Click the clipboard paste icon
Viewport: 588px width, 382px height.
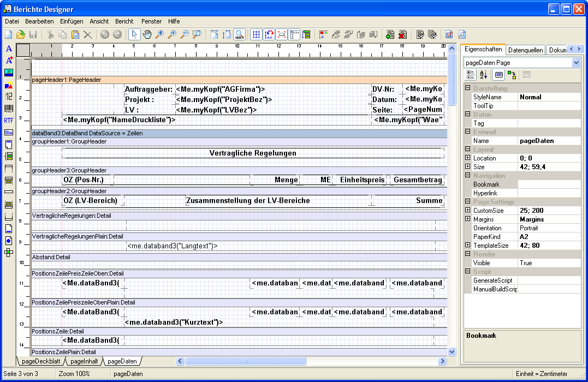tap(75, 35)
